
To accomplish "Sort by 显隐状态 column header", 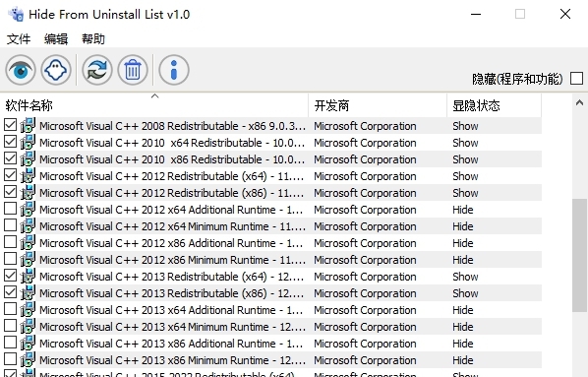I will (x=495, y=105).
